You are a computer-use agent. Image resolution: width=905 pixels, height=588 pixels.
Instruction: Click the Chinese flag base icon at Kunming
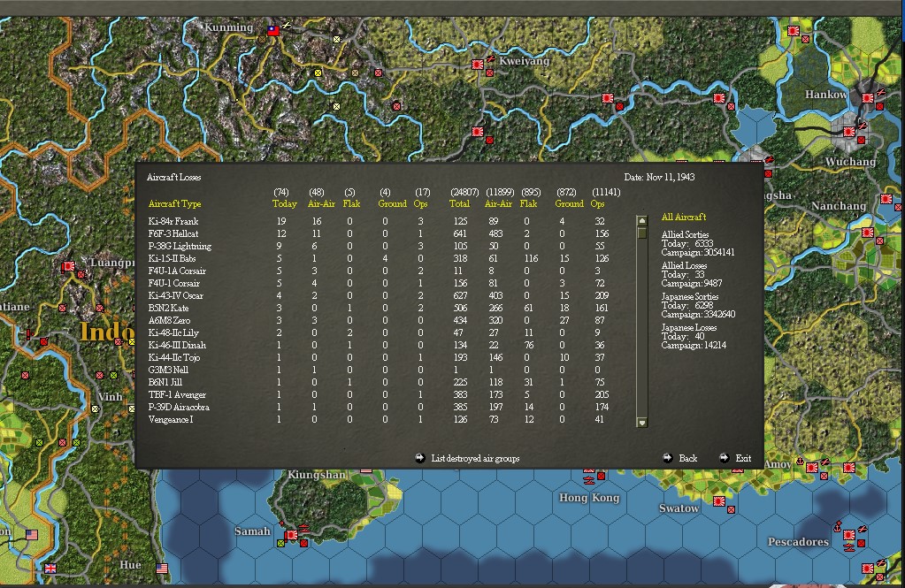pyautogui.click(x=273, y=31)
